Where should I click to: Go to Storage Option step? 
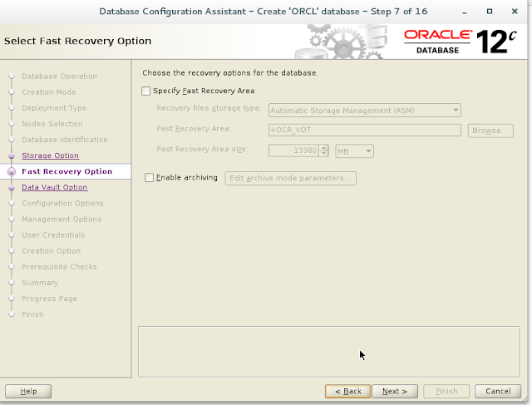click(50, 156)
